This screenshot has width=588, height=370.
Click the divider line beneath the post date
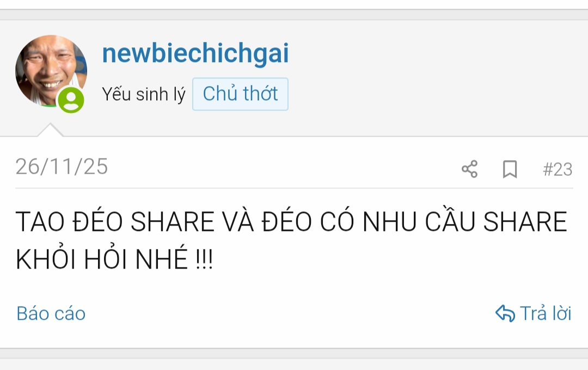tap(294, 188)
